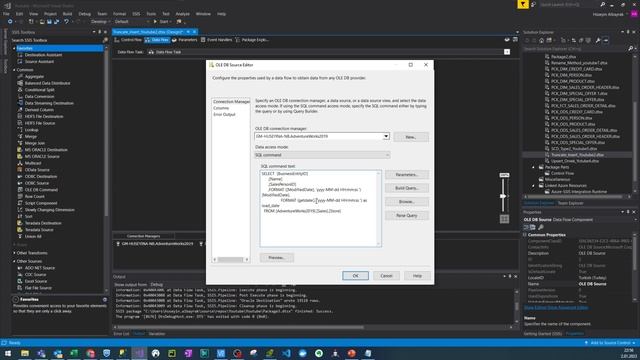Switch to the Team Explorer tab

pos(570,203)
